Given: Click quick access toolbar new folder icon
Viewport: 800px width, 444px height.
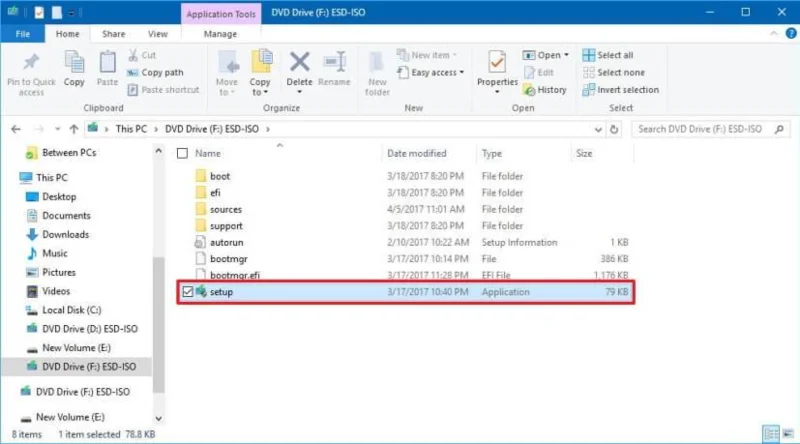Looking at the screenshot, I should [x=57, y=12].
